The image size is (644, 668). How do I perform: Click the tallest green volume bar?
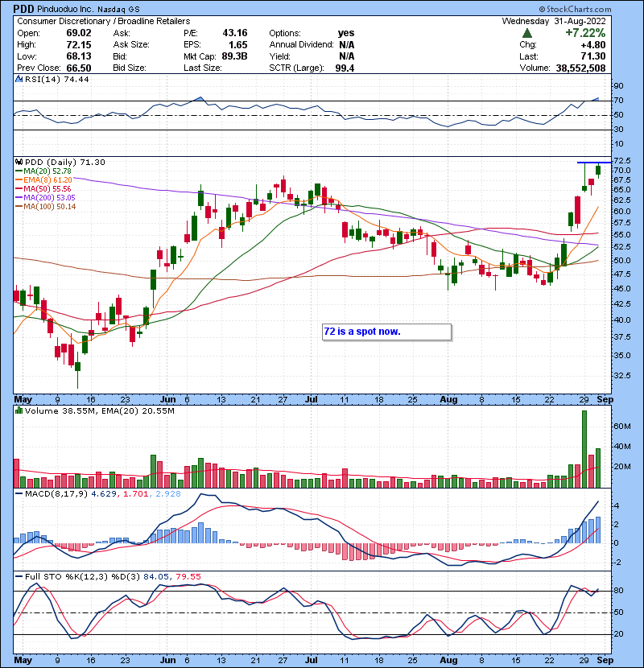point(584,449)
